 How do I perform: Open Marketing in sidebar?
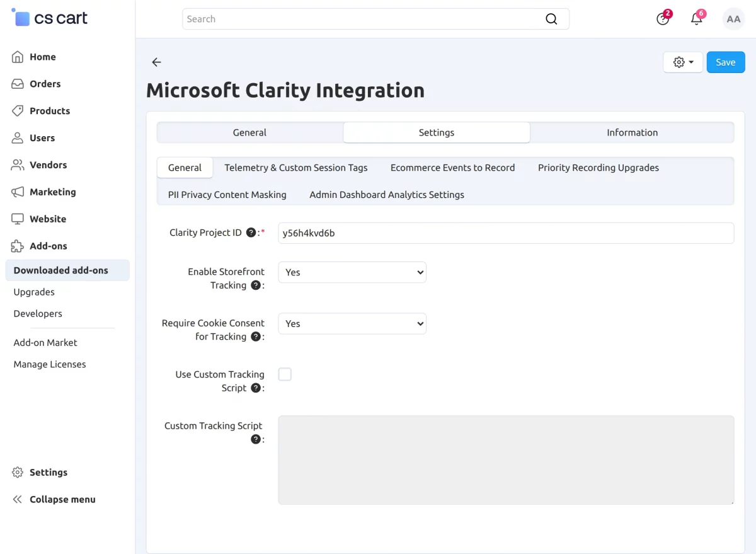point(53,192)
